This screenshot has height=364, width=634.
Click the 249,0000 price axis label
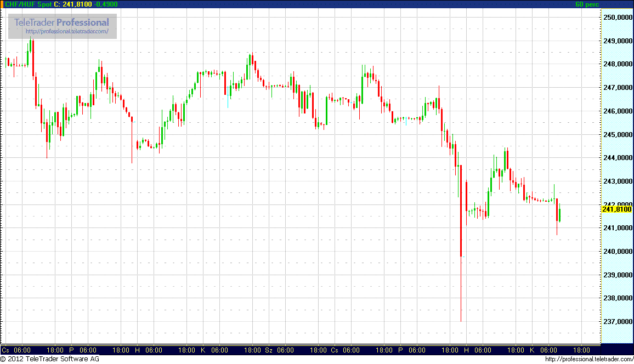pyautogui.click(x=618, y=41)
